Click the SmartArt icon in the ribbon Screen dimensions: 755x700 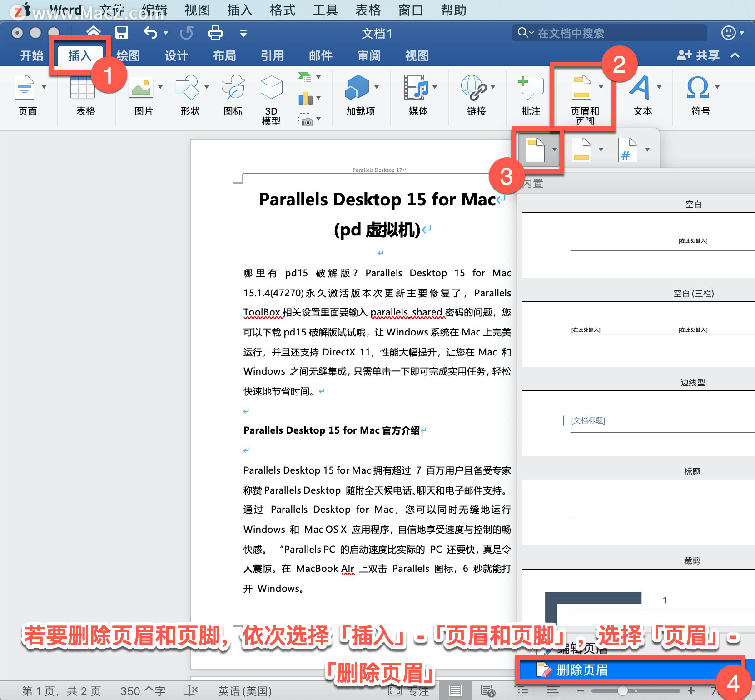pos(305,77)
